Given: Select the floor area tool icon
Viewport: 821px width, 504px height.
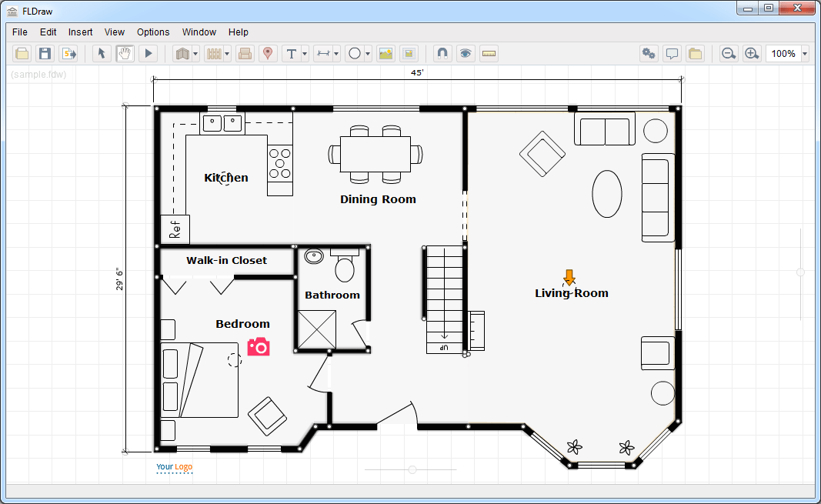Looking at the screenshot, I should click(182, 53).
